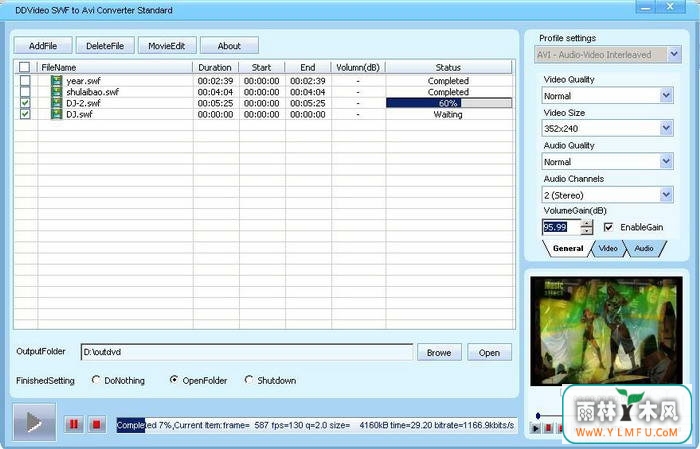Click the Volumn(dB) column header
700x449 pixels.
click(358, 67)
